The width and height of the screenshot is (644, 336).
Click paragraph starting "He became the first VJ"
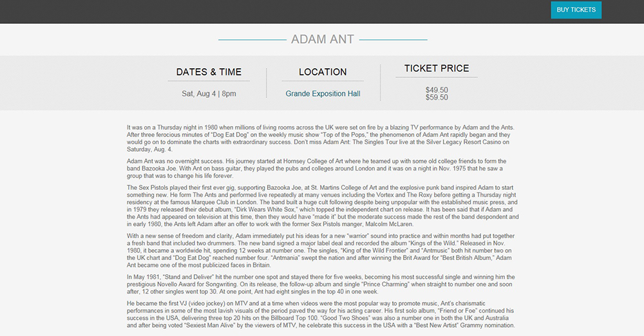pos(321,315)
